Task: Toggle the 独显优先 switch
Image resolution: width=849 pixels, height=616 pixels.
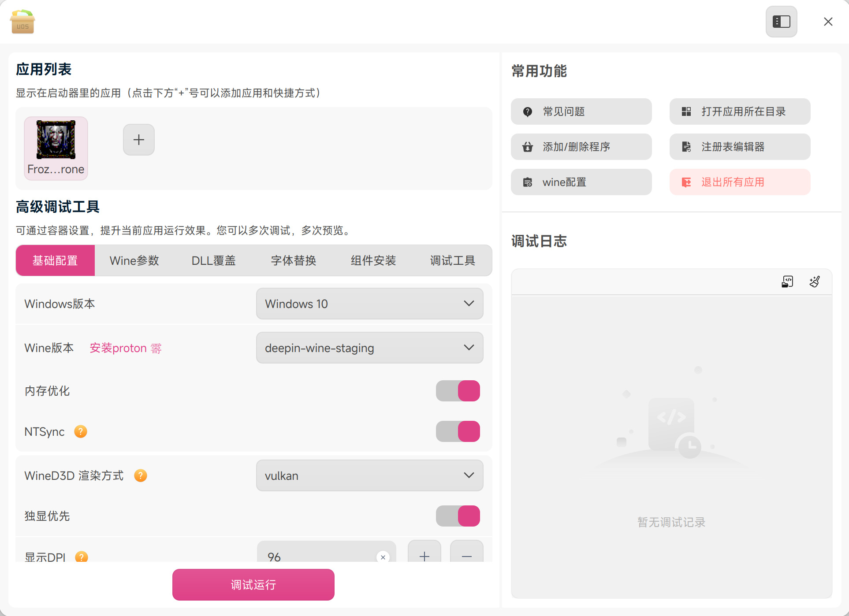Action: 458,516
